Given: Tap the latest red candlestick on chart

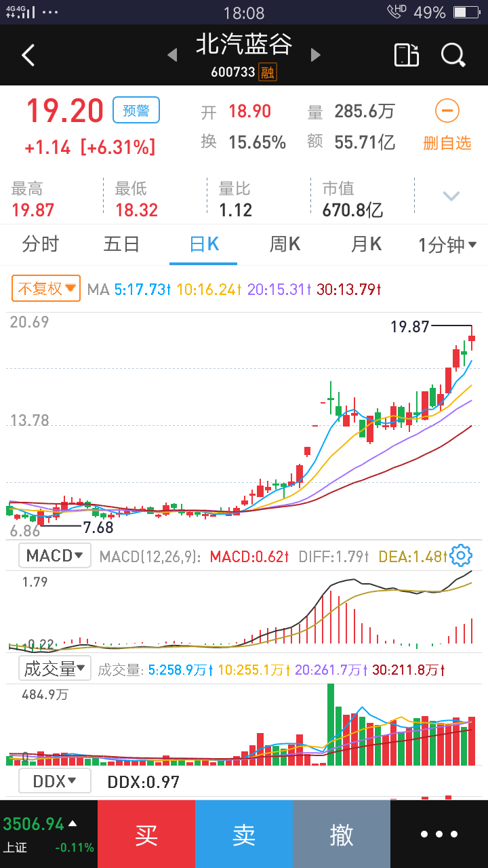Looking at the screenshot, I should coord(472,338).
